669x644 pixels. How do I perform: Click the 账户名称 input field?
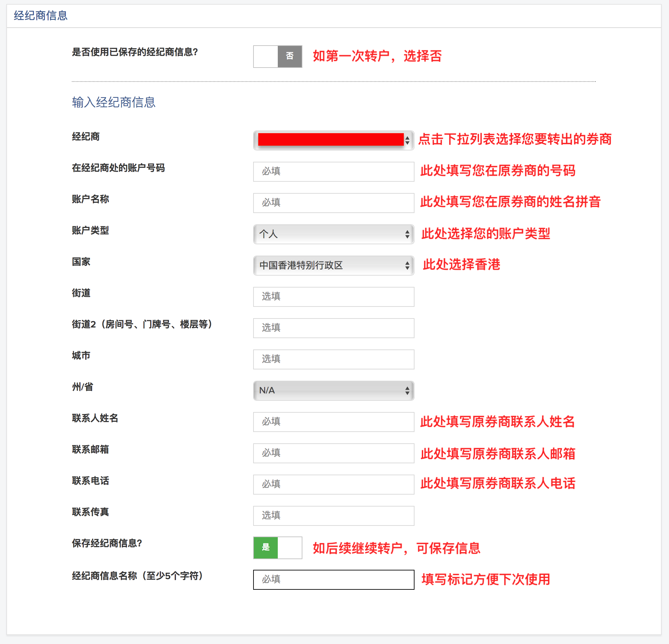(333, 203)
